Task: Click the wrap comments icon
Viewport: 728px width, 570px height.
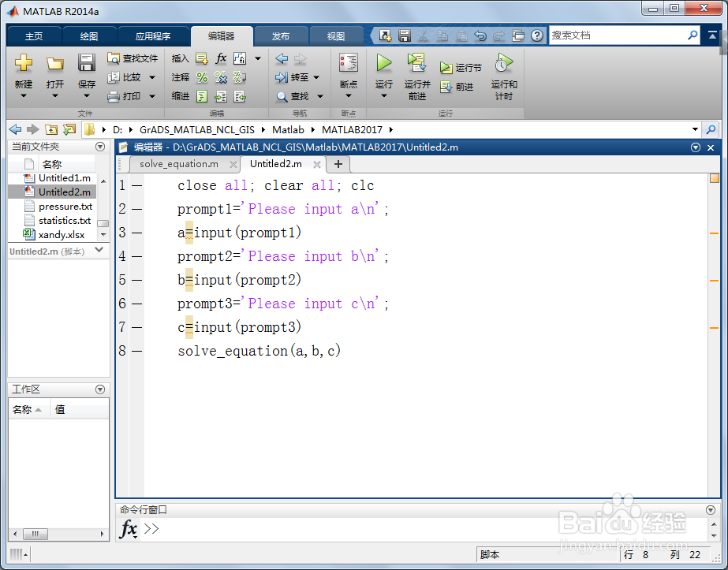Action: point(240,77)
